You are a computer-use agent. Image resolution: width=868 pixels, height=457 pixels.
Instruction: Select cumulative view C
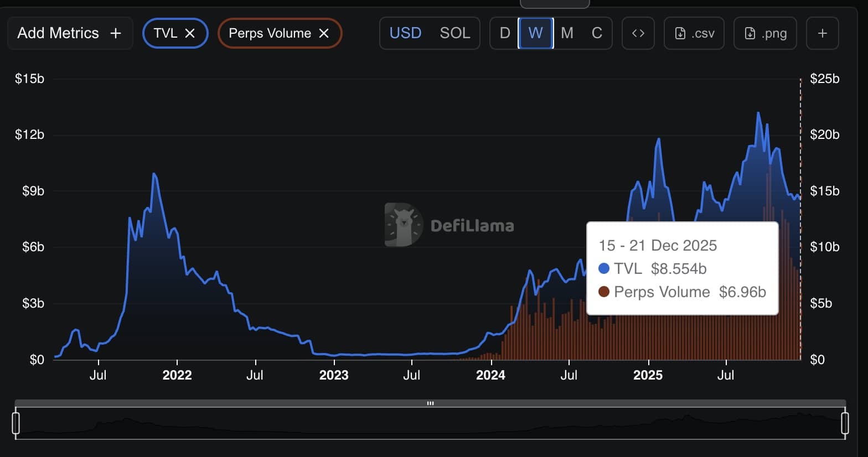597,33
